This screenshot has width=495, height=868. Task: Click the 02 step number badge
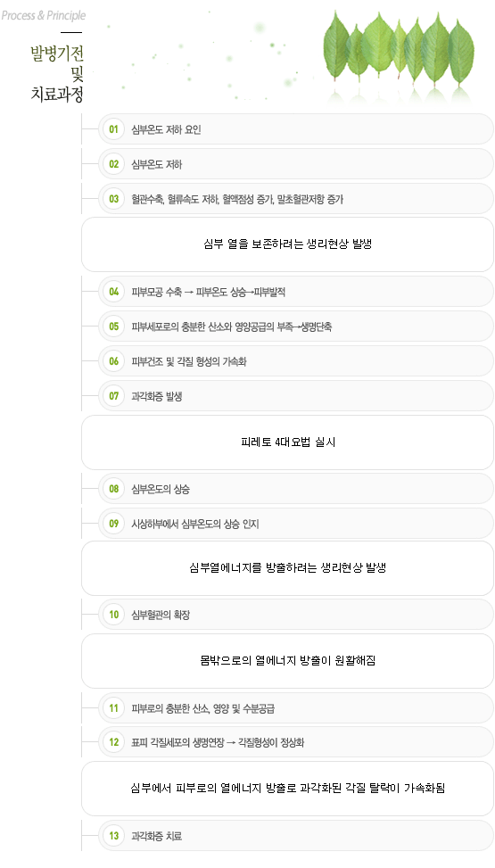(x=113, y=164)
